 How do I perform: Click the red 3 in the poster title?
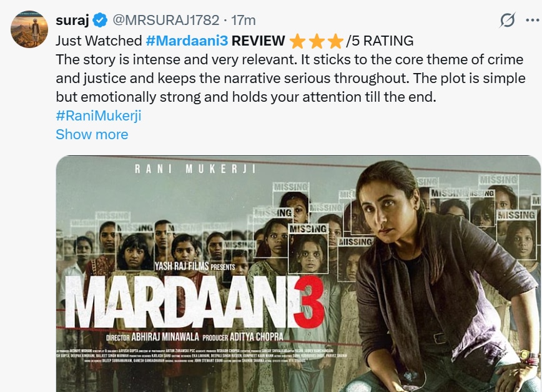(308, 301)
